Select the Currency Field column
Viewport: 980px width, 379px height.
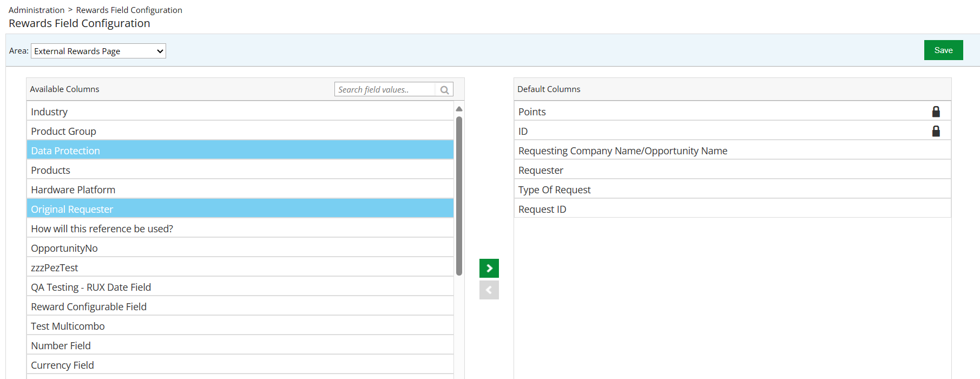tap(240, 364)
